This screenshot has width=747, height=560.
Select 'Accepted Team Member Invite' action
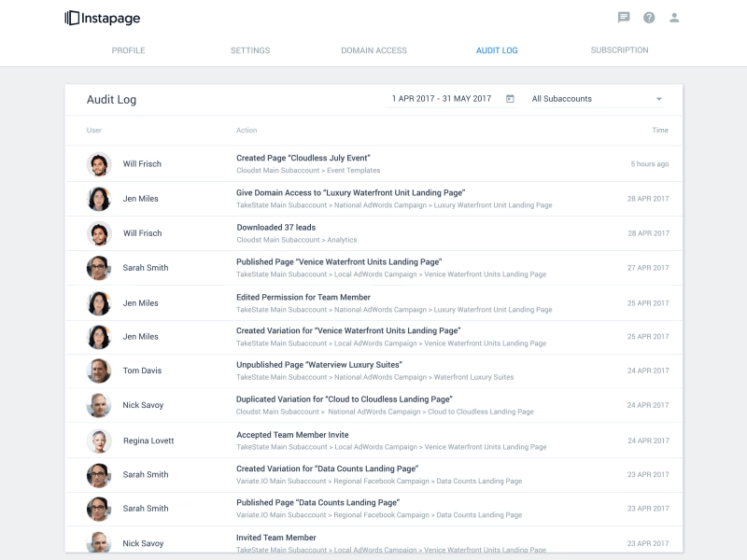292,435
